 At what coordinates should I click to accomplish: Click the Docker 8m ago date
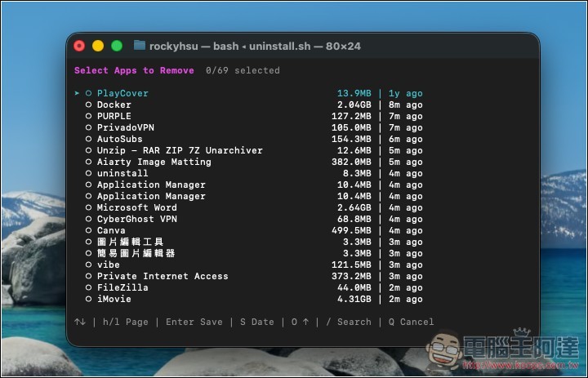(406, 105)
